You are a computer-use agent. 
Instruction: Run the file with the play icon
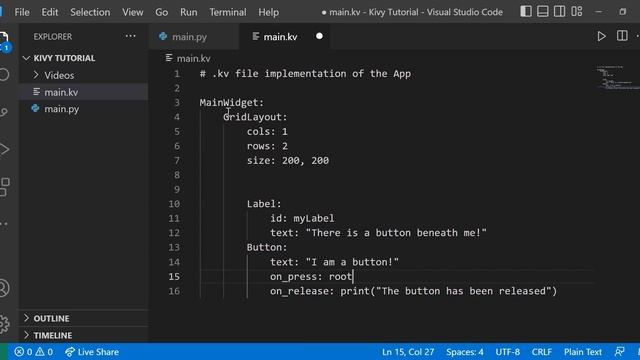[x=601, y=36]
